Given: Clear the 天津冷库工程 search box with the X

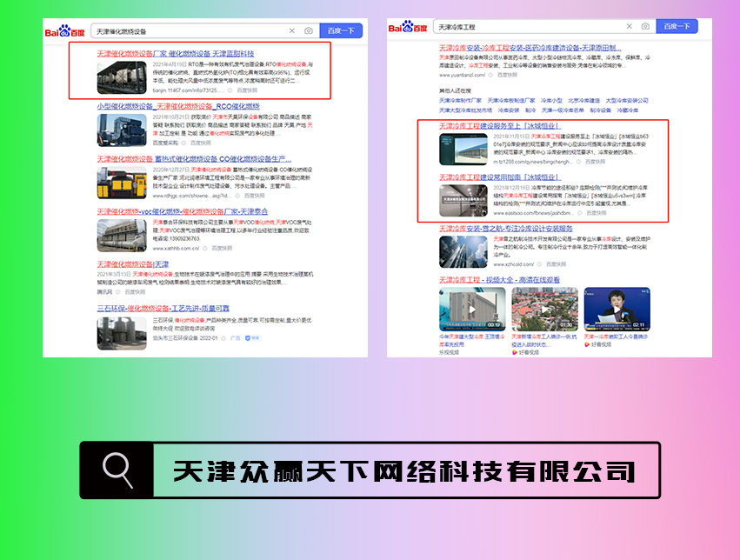Looking at the screenshot, I should click(629, 26).
